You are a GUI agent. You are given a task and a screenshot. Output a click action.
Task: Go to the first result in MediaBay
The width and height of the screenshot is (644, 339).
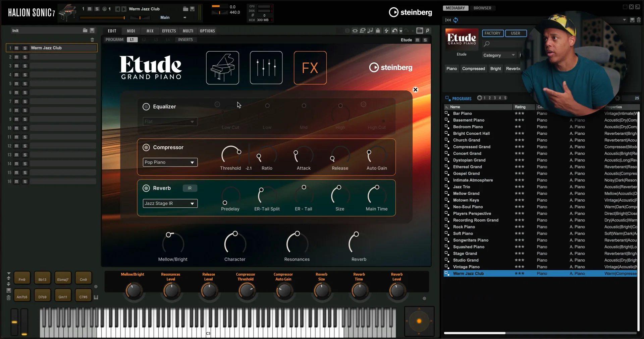pos(448,20)
